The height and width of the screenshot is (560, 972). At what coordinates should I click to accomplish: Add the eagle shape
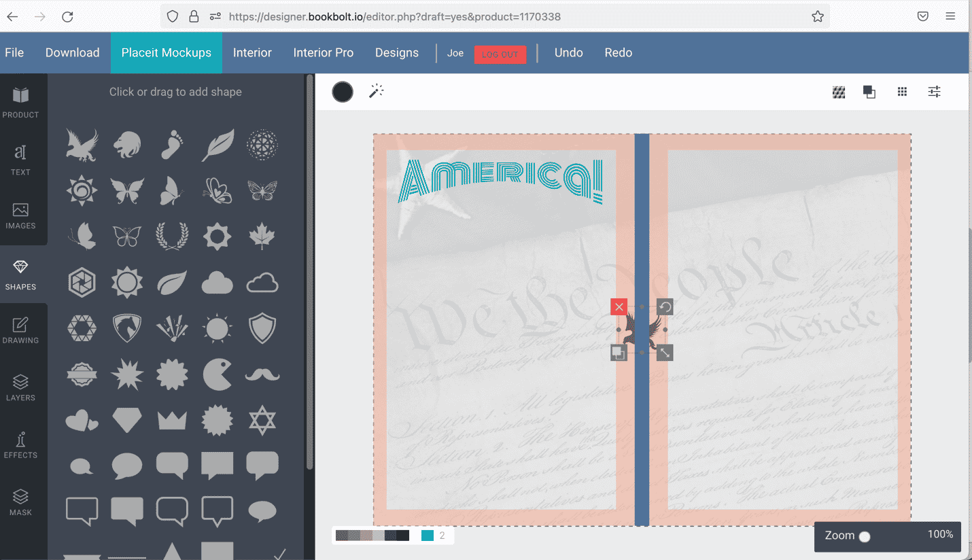click(x=82, y=144)
